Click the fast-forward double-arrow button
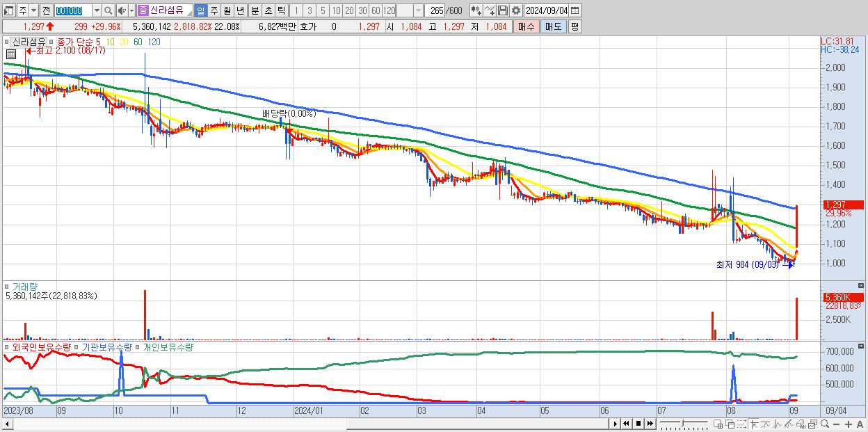The height and width of the screenshot is (432, 868). 650,424
